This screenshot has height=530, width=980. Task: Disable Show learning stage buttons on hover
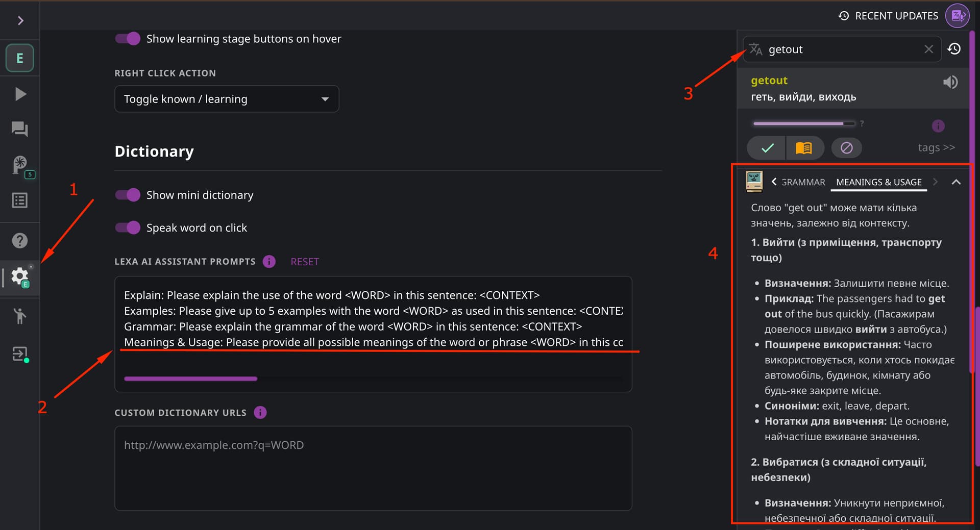pyautogui.click(x=128, y=39)
